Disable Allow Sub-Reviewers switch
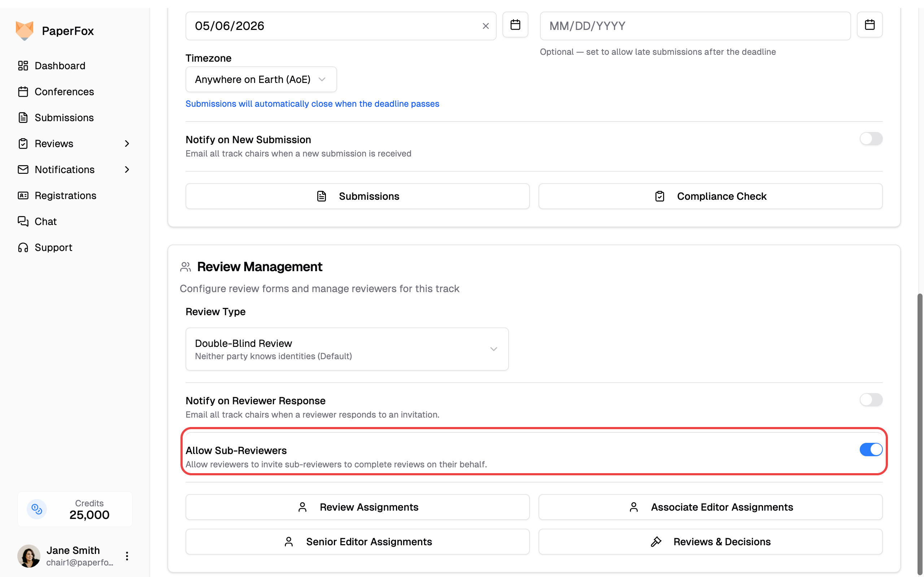 (871, 450)
